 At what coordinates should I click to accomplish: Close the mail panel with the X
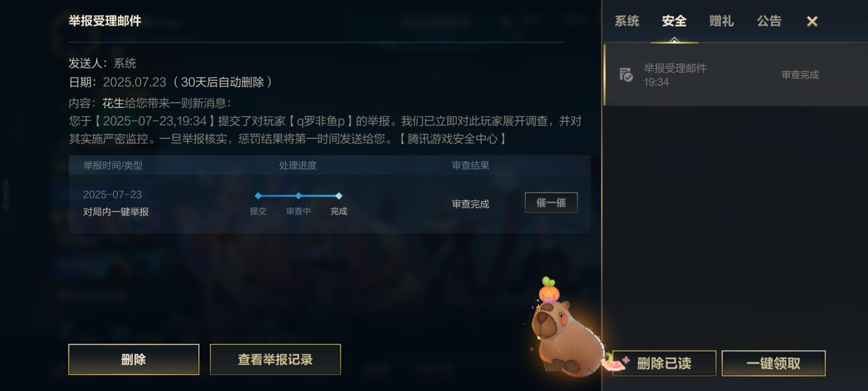click(x=812, y=21)
